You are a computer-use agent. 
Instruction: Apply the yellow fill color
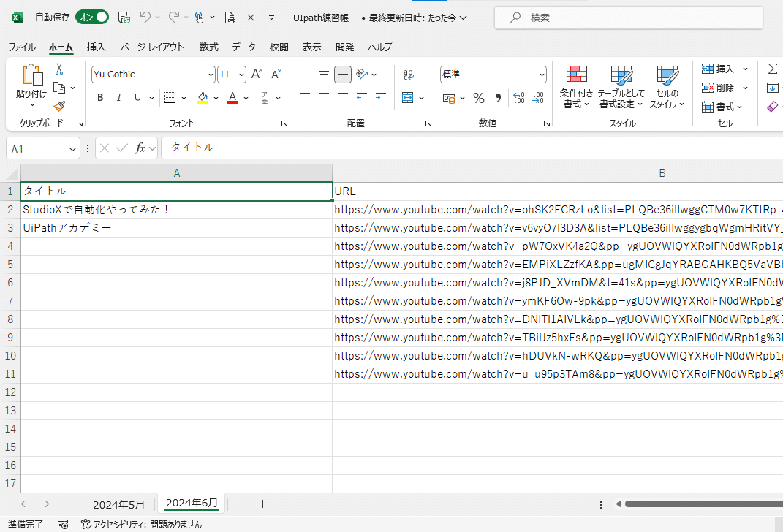click(203, 98)
